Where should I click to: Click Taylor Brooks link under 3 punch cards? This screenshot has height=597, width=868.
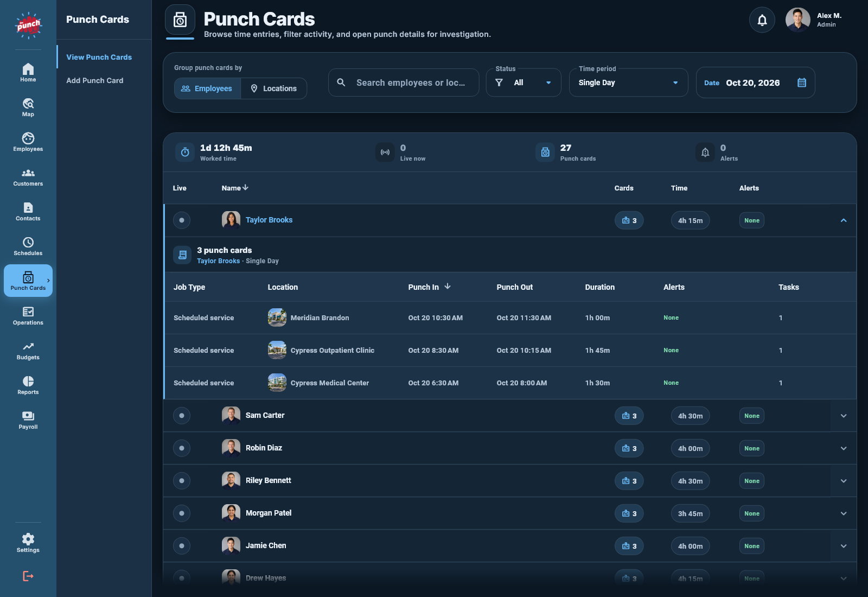pos(218,261)
